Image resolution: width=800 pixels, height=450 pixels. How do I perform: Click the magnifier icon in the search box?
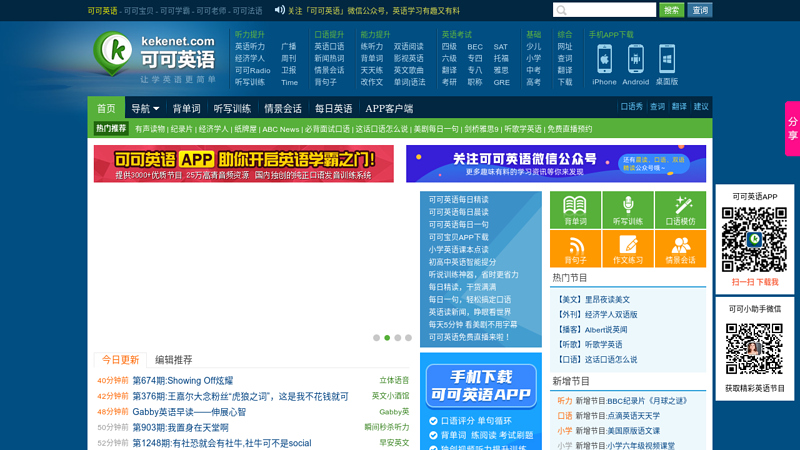click(562, 10)
